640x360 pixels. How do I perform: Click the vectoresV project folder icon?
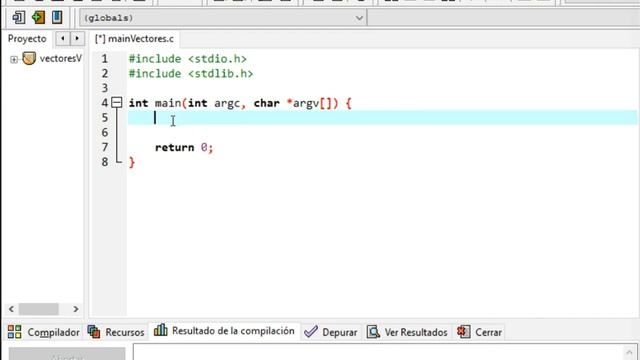29,58
